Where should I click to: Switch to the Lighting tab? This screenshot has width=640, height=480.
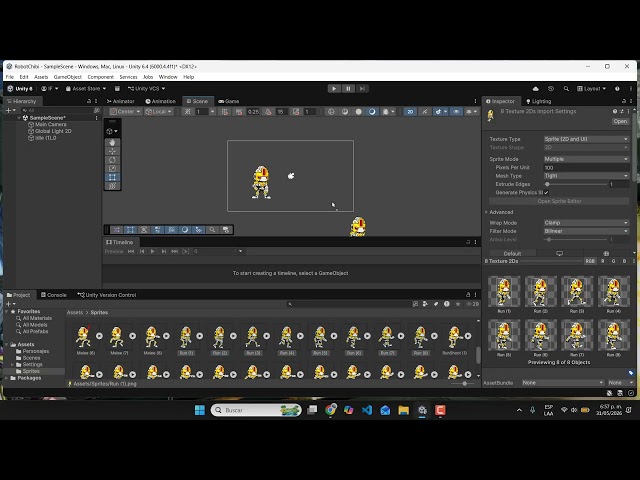(x=538, y=101)
